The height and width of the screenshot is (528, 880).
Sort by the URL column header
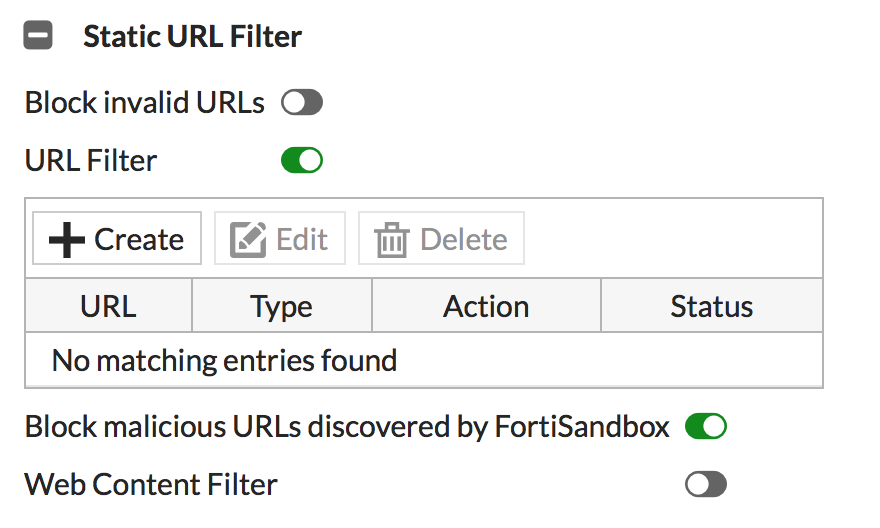click(x=108, y=306)
